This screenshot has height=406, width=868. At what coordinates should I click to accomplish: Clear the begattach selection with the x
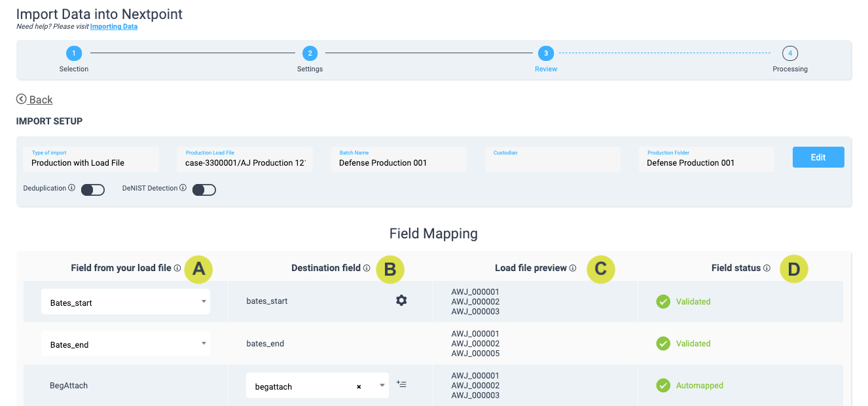coord(359,386)
